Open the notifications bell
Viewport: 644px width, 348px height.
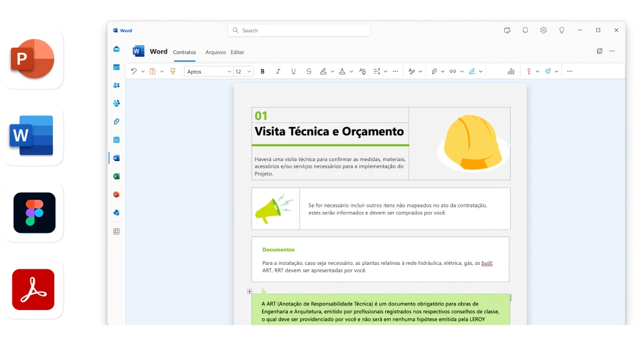point(526,30)
